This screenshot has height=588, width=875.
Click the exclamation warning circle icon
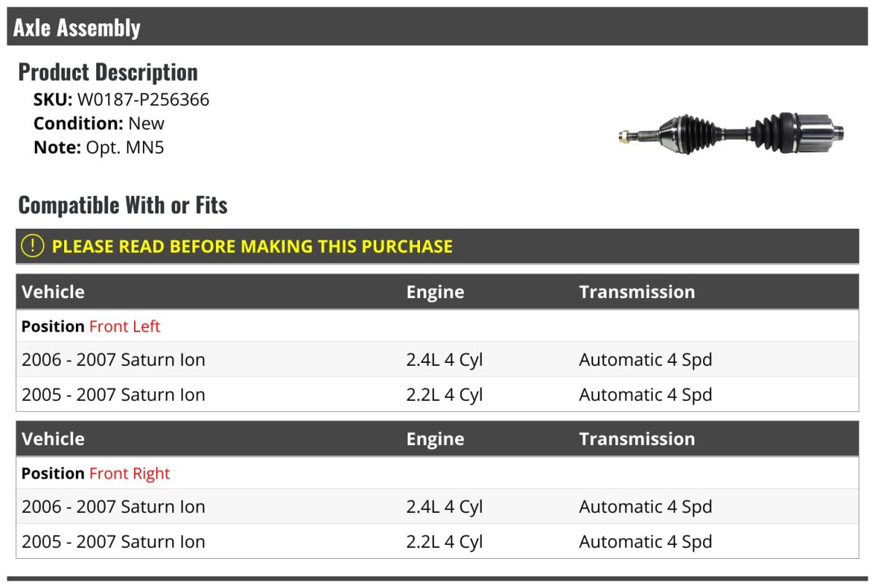point(33,246)
